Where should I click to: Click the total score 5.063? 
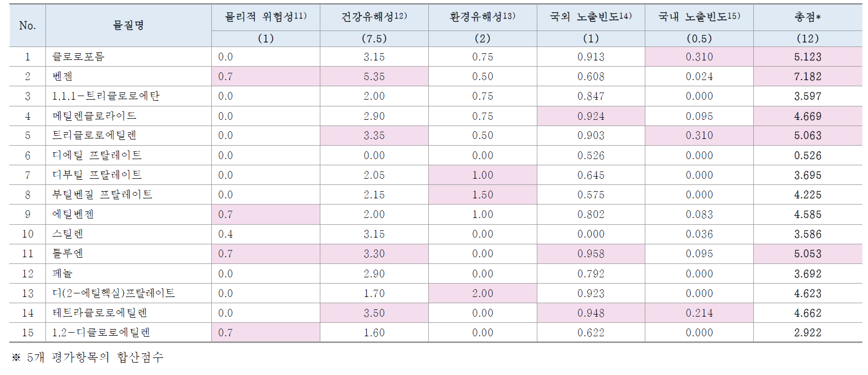pyautogui.click(x=808, y=135)
